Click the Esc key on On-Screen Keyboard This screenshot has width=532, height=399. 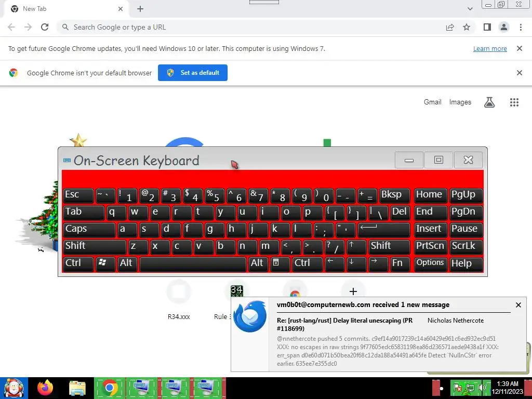(x=78, y=195)
